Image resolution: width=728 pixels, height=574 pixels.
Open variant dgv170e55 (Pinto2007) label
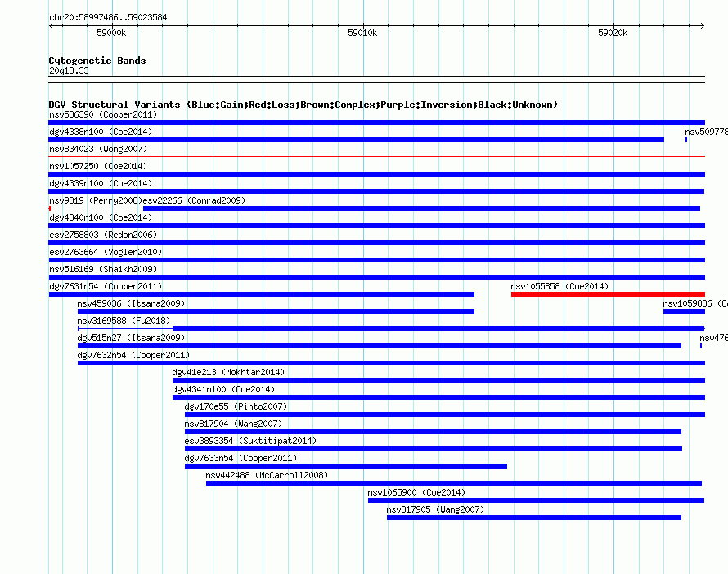tap(236, 406)
